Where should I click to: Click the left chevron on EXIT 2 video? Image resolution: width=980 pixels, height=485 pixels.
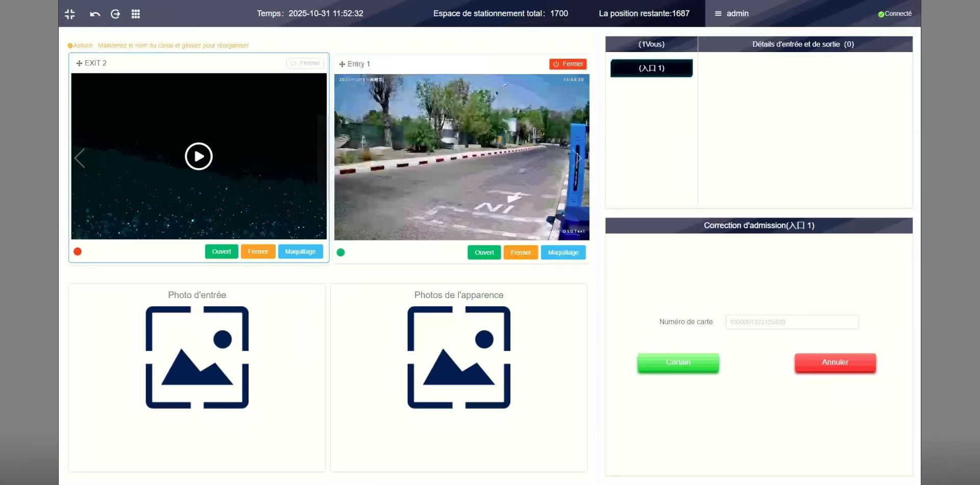(80, 158)
